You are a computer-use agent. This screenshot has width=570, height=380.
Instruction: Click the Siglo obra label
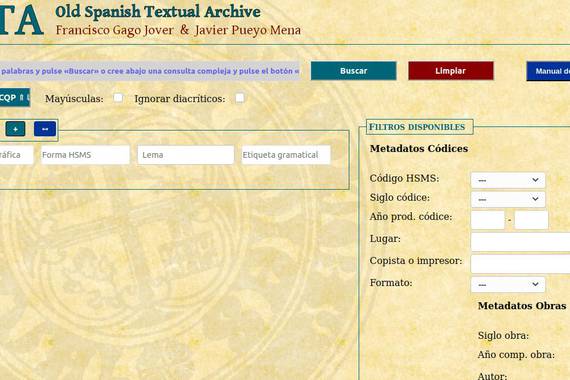[503, 336]
